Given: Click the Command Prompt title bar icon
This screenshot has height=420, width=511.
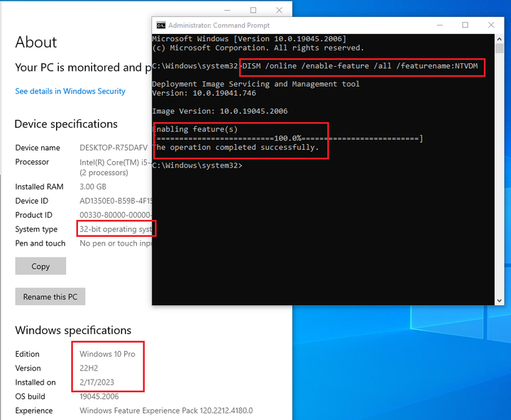Looking at the screenshot, I should 160,25.
